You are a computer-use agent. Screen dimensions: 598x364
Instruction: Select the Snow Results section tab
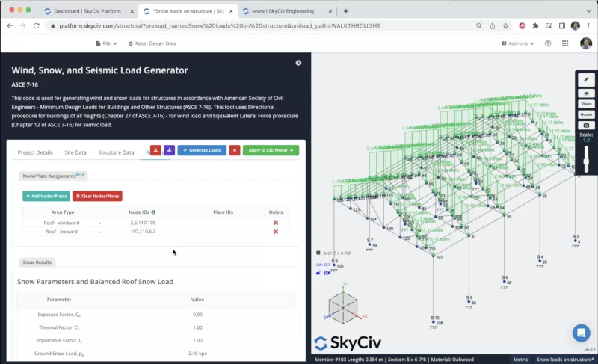coord(37,262)
